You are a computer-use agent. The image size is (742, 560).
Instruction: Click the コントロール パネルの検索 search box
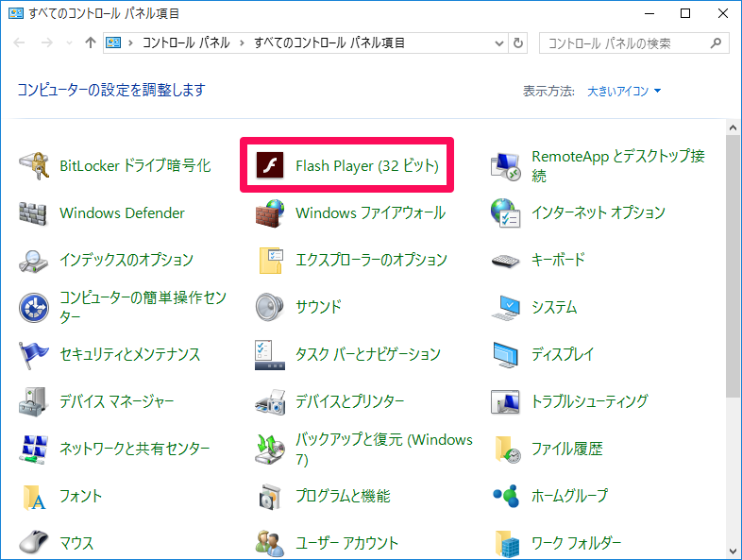(x=623, y=42)
